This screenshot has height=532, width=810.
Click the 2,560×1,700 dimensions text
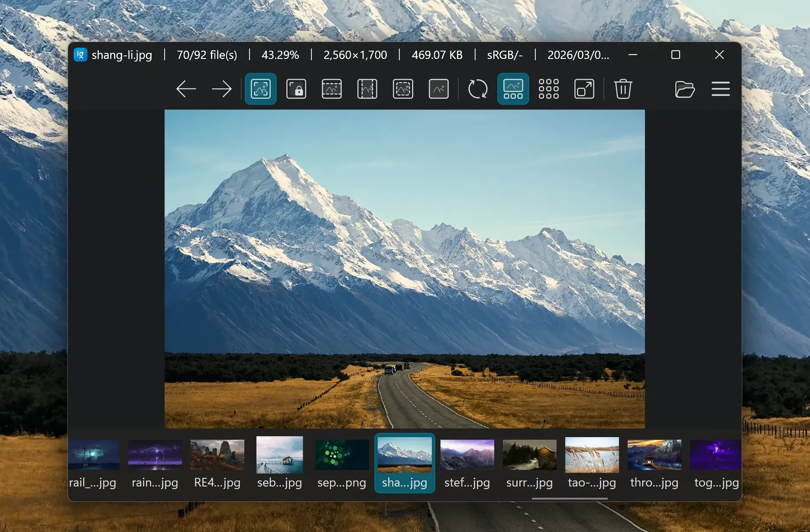[355, 55]
